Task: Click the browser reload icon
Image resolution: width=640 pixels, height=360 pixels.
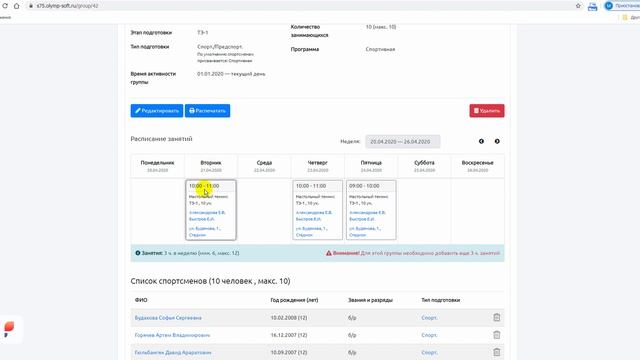Action: pyautogui.click(x=5, y=6)
